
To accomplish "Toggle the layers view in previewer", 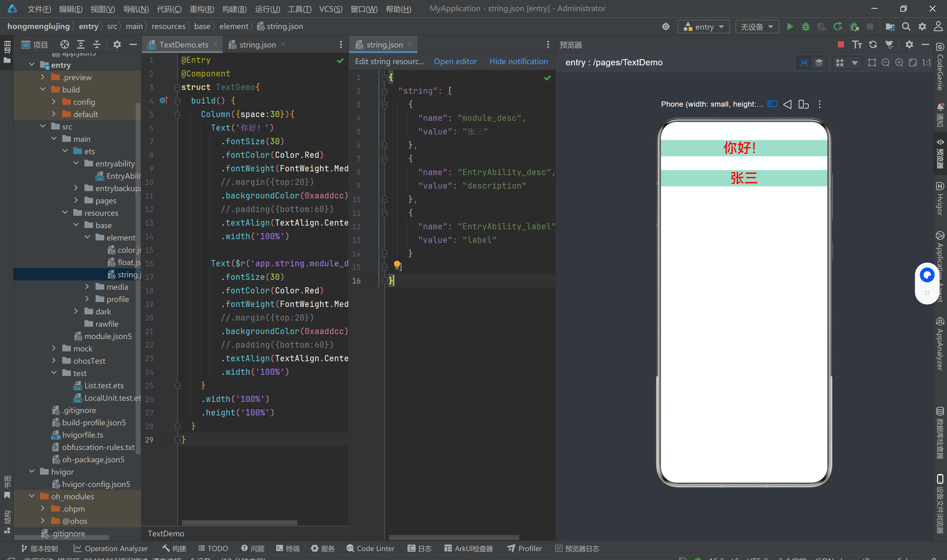I will click(x=819, y=63).
